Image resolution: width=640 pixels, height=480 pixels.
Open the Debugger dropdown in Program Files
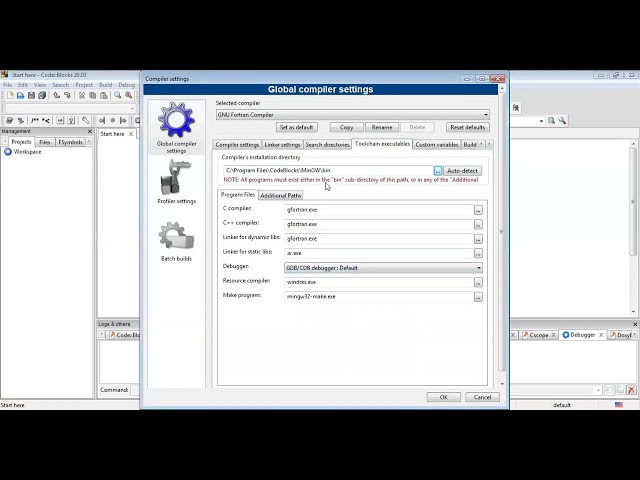[x=383, y=268]
